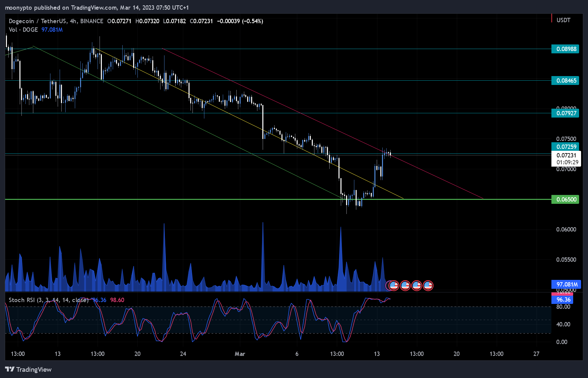Viewport: 588px width, 378px height.
Task: Click the TradingView logo at the bottom
Action: 28,369
